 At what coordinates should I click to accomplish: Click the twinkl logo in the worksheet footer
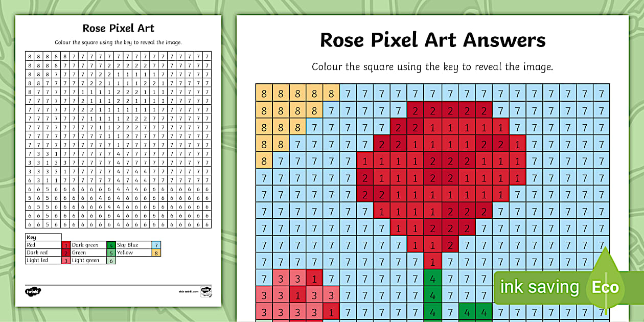(33, 291)
